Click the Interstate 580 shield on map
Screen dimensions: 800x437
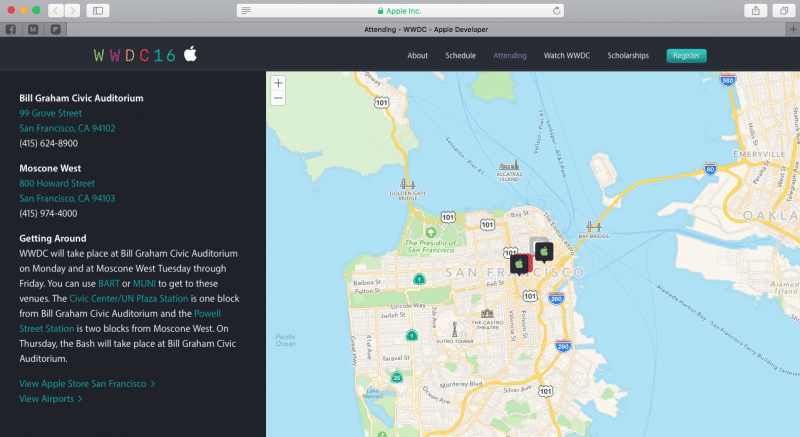(x=728, y=80)
